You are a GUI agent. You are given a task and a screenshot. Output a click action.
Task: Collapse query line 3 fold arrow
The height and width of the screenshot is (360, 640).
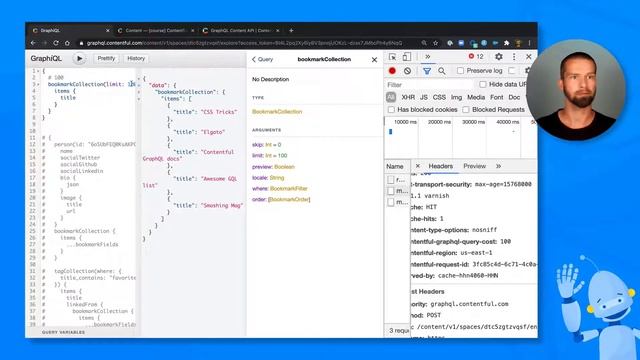tap(38, 84)
